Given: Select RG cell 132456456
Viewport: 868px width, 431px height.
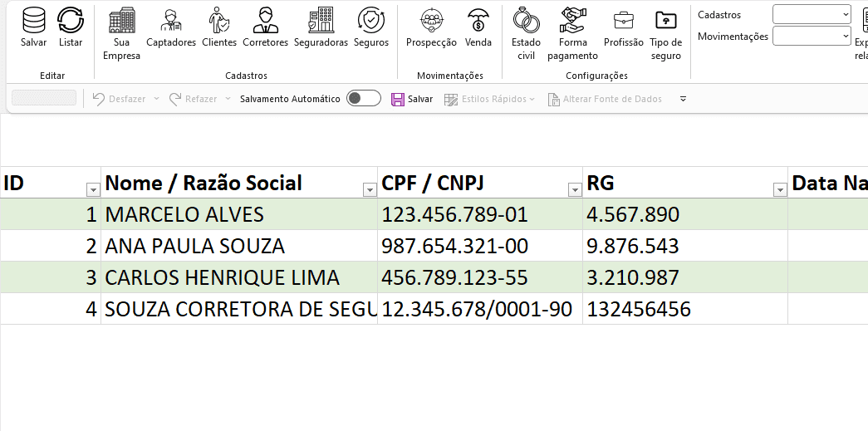Looking at the screenshot, I should 685,309.
